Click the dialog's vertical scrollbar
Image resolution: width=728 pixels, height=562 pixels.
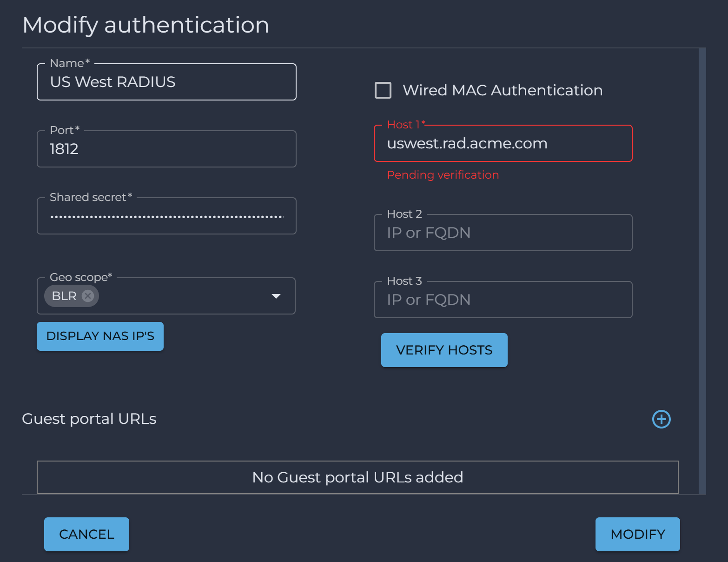point(702,271)
